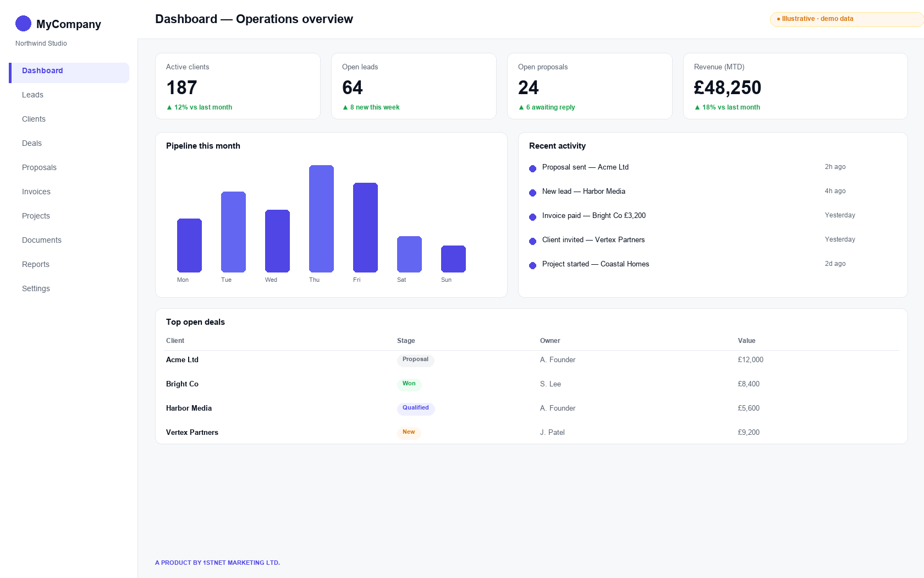The width and height of the screenshot is (924, 578).
Task: Open Proposals from the sidebar
Action: tap(69, 167)
